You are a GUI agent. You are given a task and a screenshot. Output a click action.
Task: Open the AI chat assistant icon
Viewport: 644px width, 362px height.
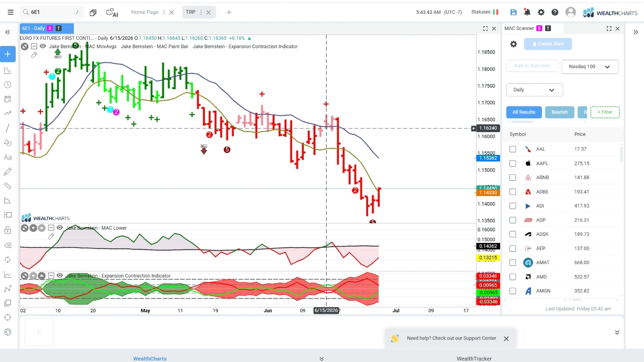point(112,12)
